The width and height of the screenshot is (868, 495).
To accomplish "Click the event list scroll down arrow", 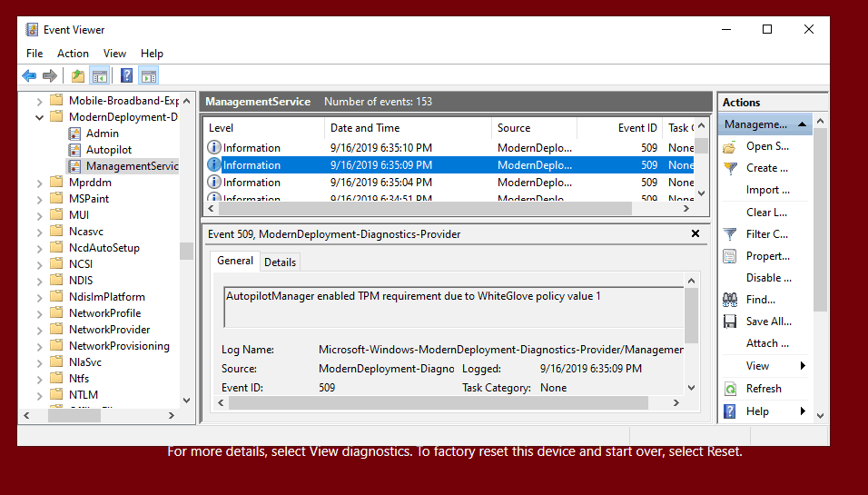I will pos(701,193).
